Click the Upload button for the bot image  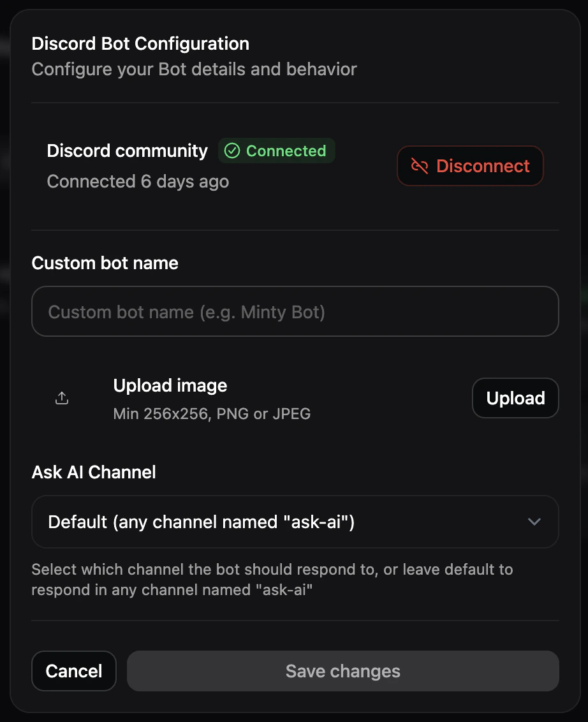click(x=515, y=397)
